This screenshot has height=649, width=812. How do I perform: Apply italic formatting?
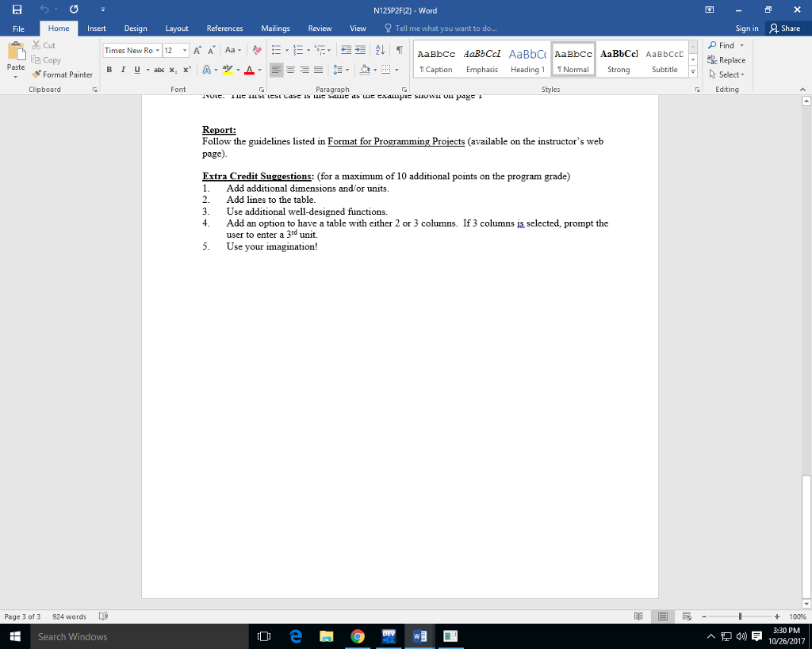[x=123, y=71]
